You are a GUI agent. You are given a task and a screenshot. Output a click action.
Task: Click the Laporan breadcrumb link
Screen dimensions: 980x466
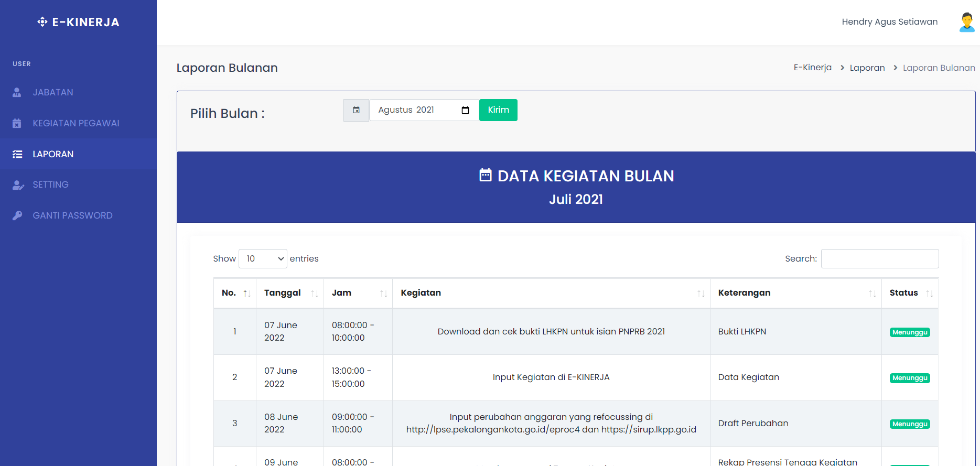(x=867, y=68)
